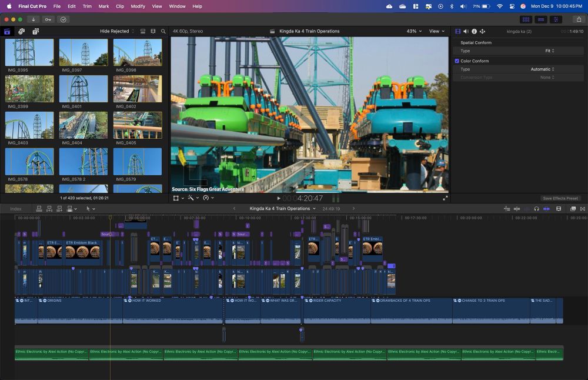The height and width of the screenshot is (380, 588).
Task: Open the Color Conform Type Automatic dropdown
Action: tap(542, 69)
